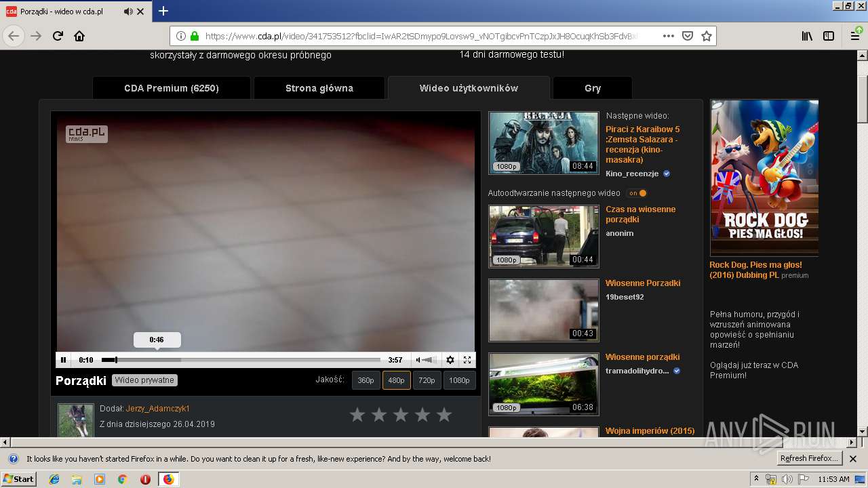Enter fullscreen video mode
This screenshot has width=868, height=488.
(467, 360)
